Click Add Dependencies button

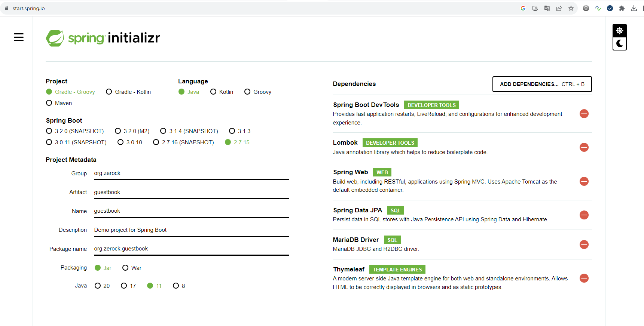pyautogui.click(x=542, y=84)
